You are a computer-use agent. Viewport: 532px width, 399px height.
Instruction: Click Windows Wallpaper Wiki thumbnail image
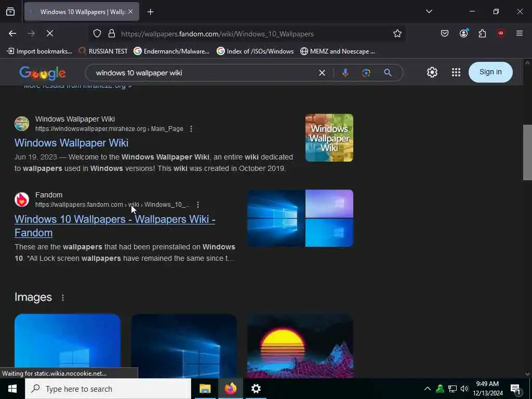click(329, 137)
